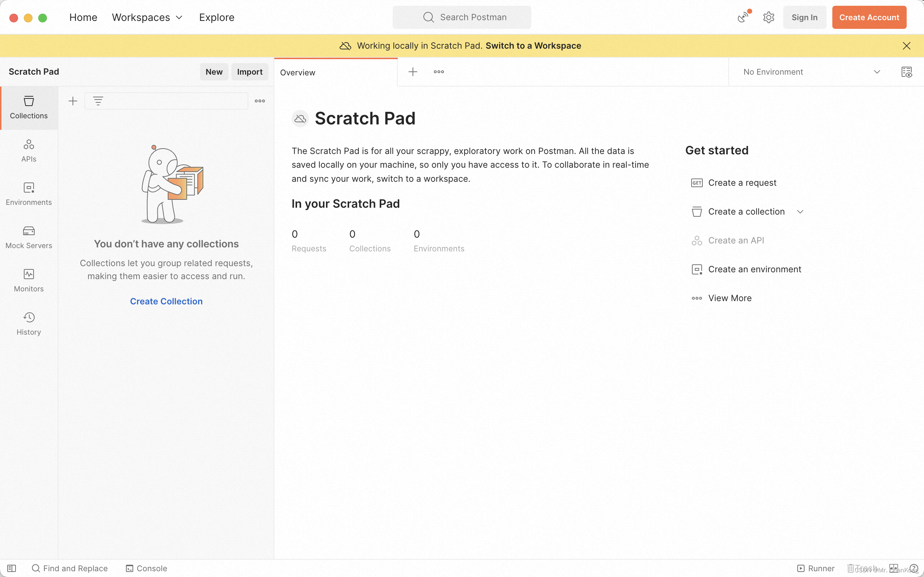Image resolution: width=924 pixels, height=577 pixels.
Task: Toggle the two-pane view icon
Action: coord(893,568)
